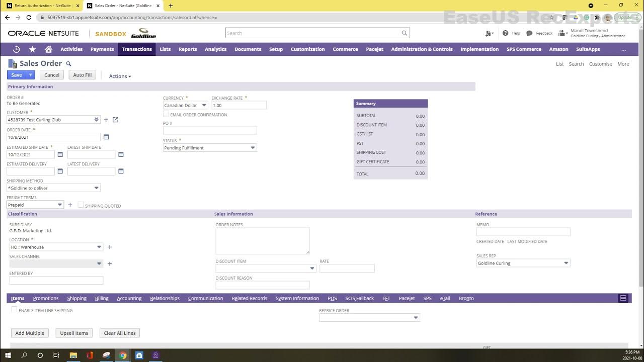The height and width of the screenshot is (362, 644).
Task: Add new Freight Terms with plus icon
Action: click(x=70, y=205)
